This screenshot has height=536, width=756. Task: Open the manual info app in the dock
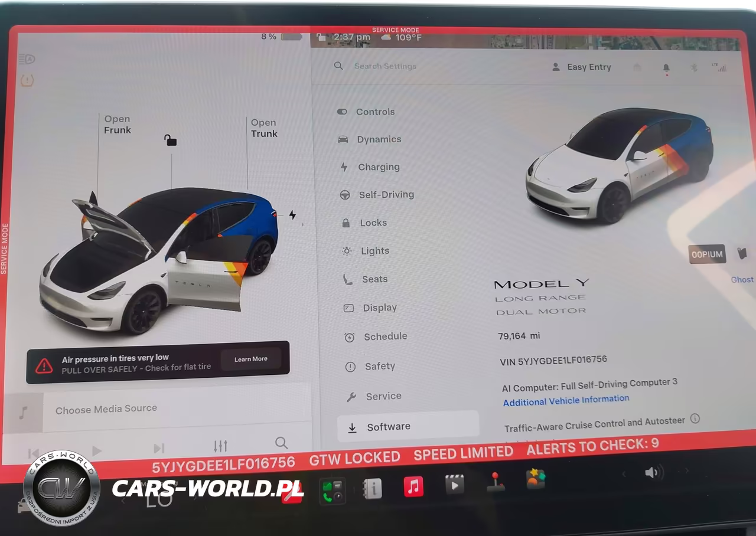coord(373,489)
